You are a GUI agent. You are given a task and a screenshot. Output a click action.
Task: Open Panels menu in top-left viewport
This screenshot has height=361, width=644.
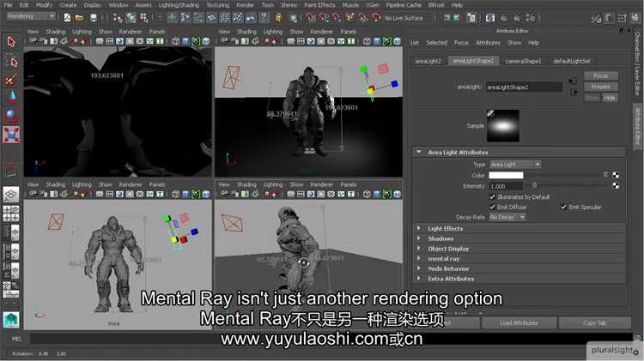click(157, 32)
